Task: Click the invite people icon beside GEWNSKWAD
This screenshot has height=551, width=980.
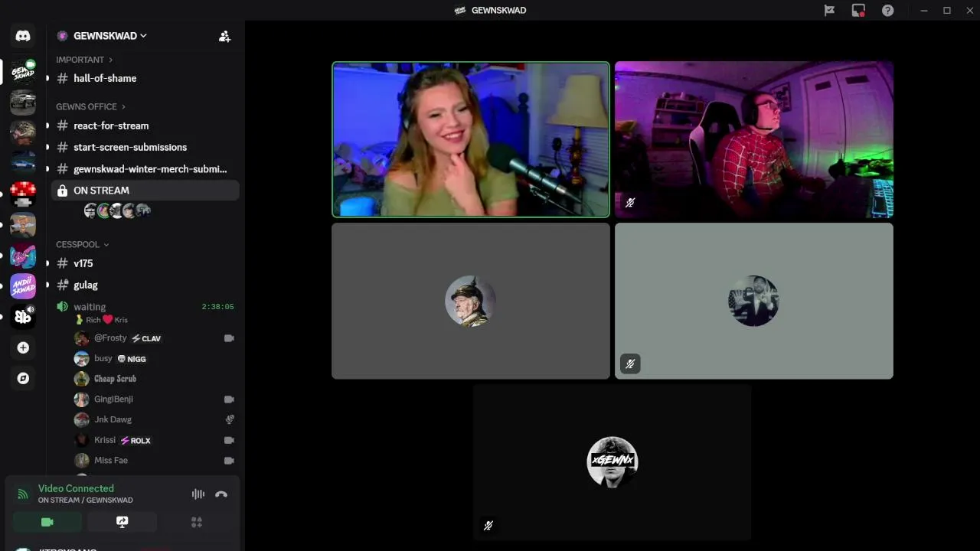Action: pos(224,36)
